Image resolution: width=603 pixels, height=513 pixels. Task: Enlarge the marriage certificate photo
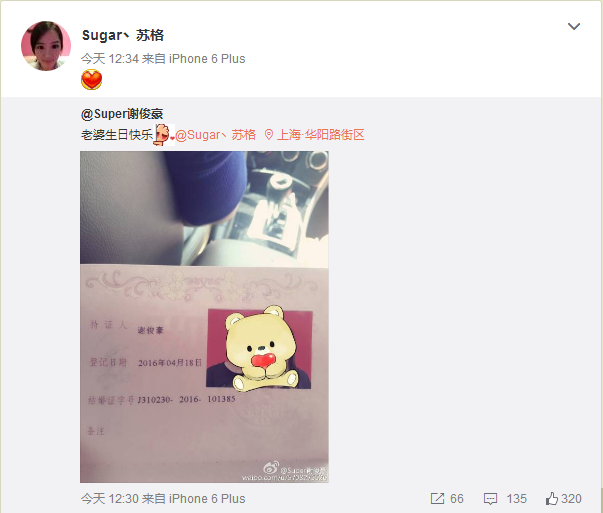[204, 317]
